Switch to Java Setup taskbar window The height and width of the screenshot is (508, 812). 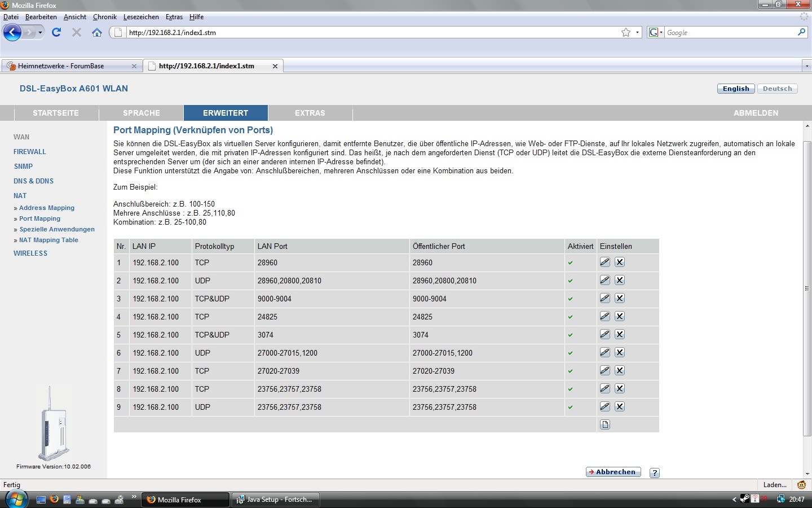pos(276,500)
